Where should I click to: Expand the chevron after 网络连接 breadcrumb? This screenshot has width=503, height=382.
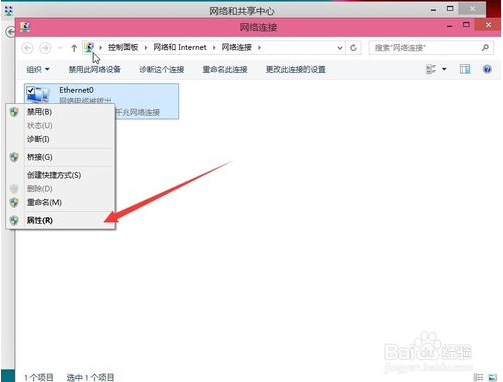[x=259, y=48]
